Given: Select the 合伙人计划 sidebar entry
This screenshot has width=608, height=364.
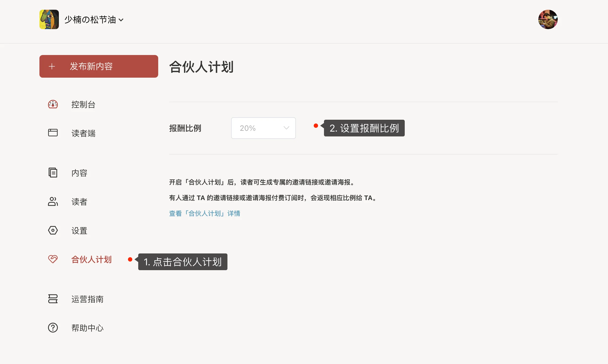Looking at the screenshot, I should click(91, 259).
